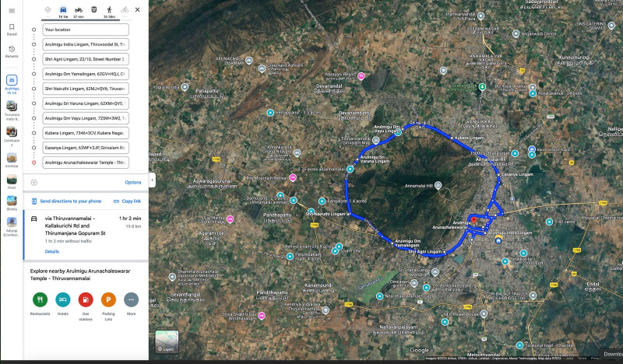The height and width of the screenshot is (364, 623).
Task: Add another destination with the plus icon
Action: 33,182
